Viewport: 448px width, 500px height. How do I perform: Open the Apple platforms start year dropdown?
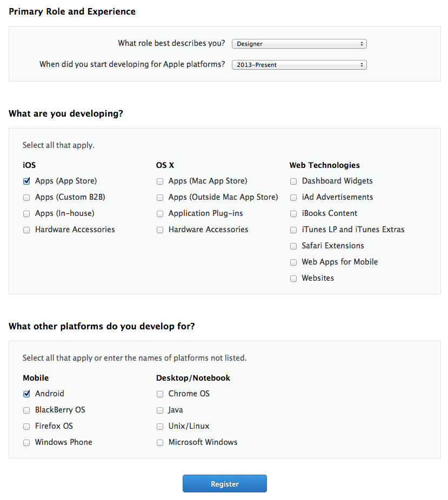pyautogui.click(x=299, y=65)
